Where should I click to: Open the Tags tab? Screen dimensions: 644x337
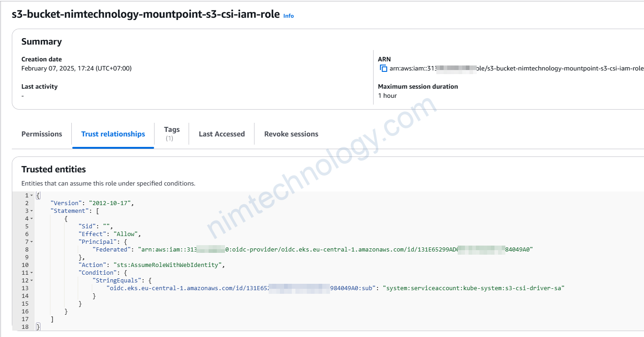point(172,130)
